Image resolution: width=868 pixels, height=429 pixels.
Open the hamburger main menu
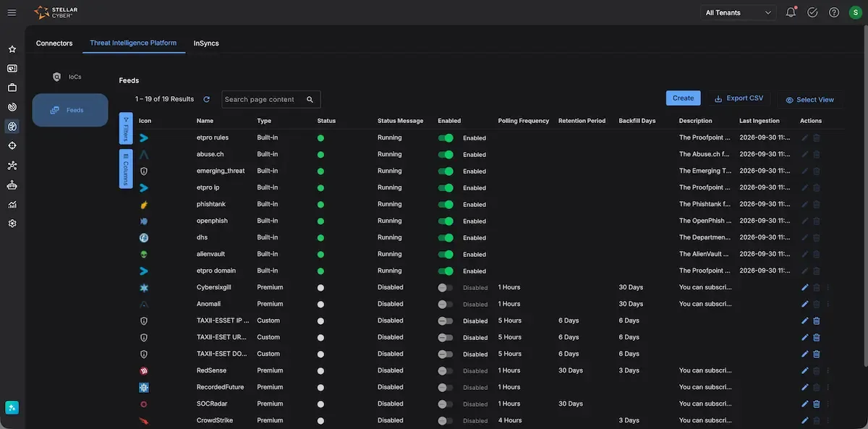(x=12, y=12)
